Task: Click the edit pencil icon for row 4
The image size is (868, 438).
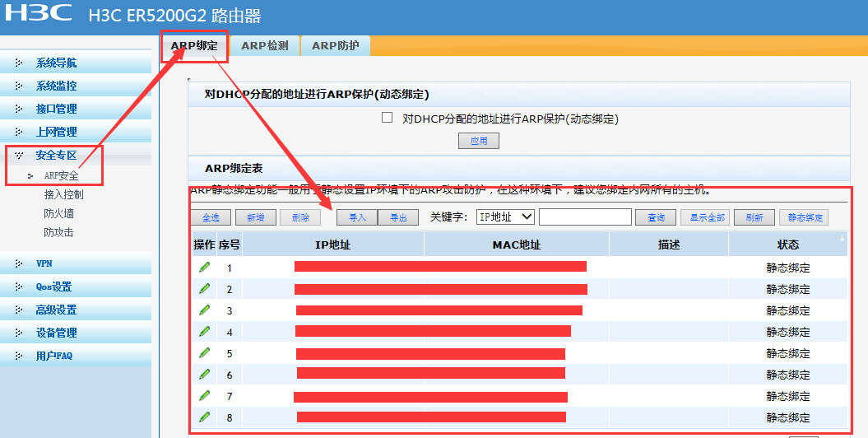Action: pyautogui.click(x=204, y=331)
